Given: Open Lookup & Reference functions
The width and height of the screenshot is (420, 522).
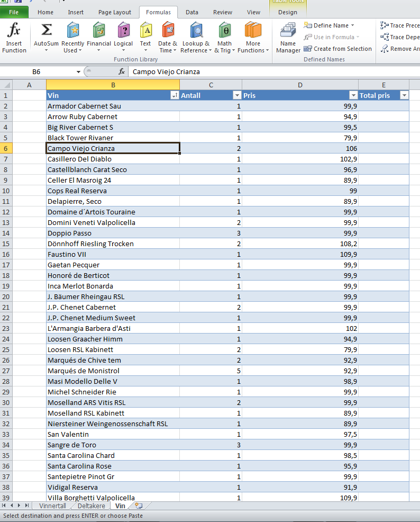Looking at the screenshot, I should point(196,37).
